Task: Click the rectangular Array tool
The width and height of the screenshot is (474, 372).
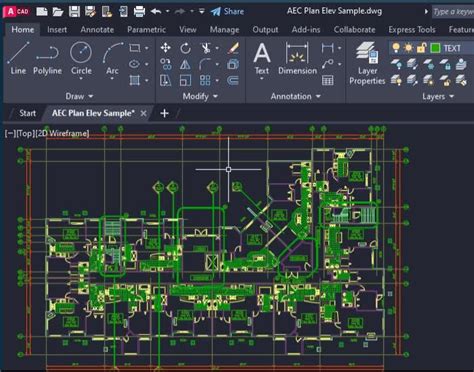Action: click(205, 80)
